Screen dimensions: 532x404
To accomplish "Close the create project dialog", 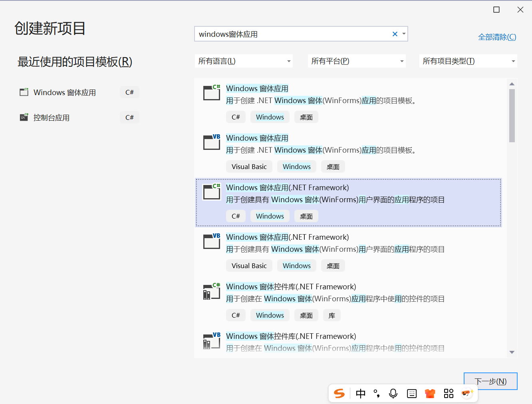I will (520, 10).
